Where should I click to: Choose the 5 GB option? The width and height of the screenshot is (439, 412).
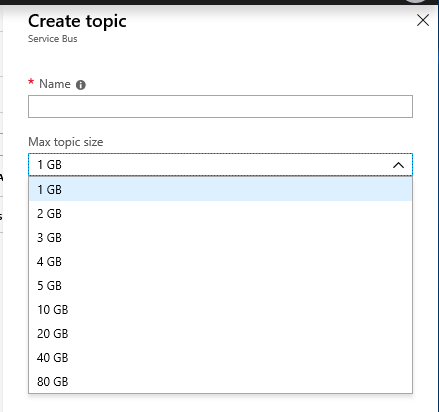pos(220,286)
